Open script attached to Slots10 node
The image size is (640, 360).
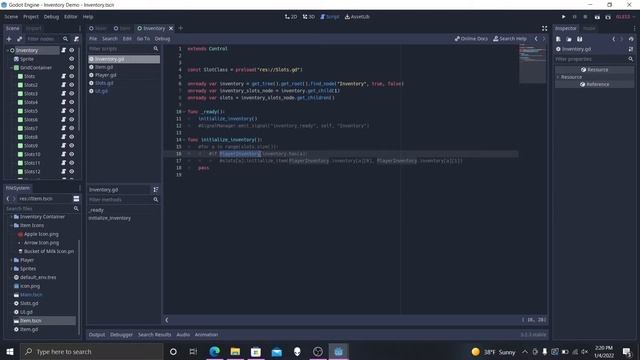[63, 154]
